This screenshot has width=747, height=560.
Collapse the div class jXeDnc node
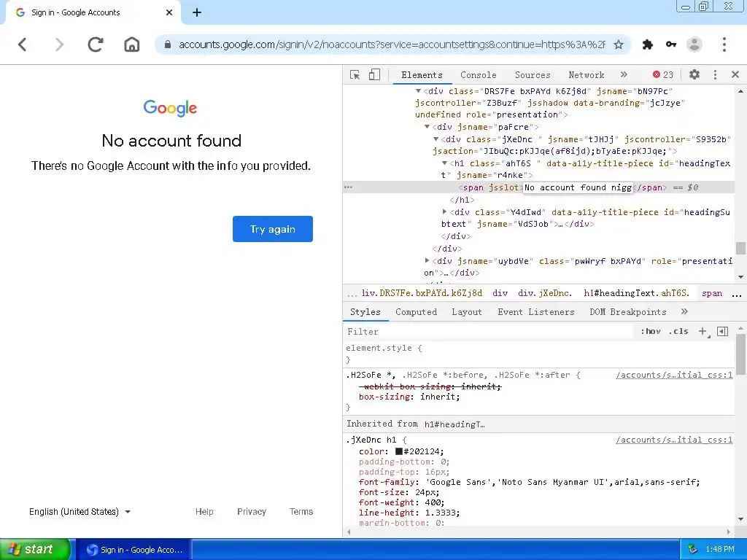(x=436, y=139)
